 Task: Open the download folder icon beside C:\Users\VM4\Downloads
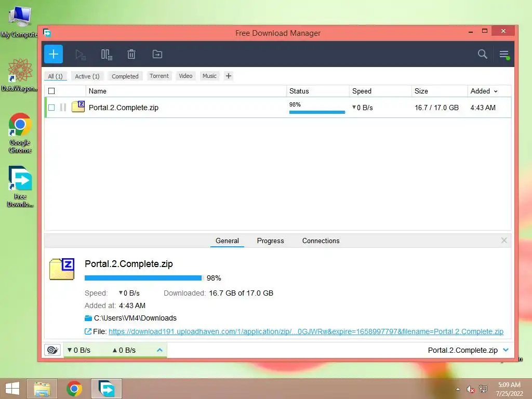point(88,318)
